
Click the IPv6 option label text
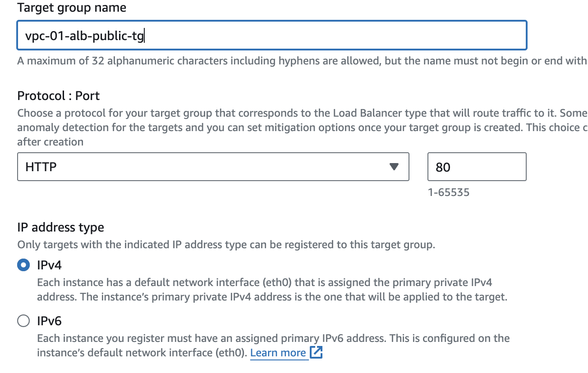tap(49, 321)
